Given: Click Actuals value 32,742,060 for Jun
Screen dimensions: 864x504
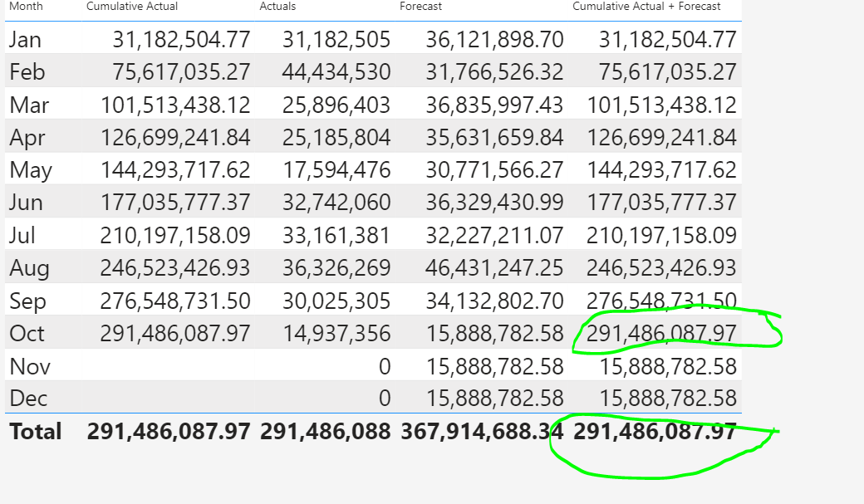Looking at the screenshot, I should click(336, 203).
